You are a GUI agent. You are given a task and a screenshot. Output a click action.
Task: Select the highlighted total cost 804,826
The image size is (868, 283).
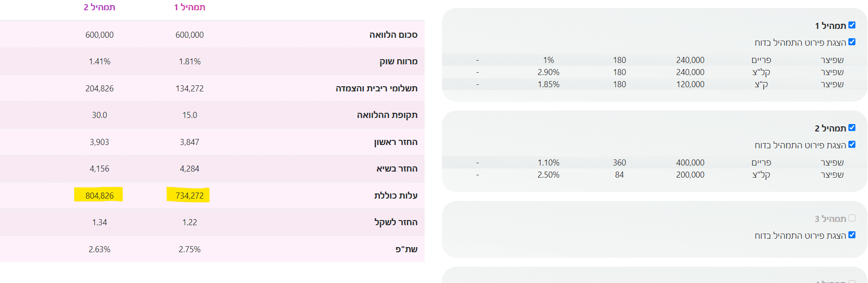click(99, 195)
